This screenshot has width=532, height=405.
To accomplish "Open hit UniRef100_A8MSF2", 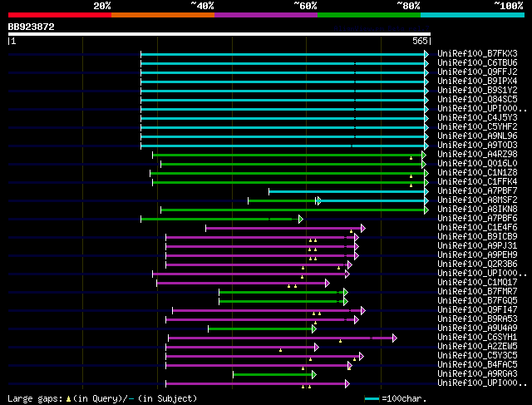I will (477, 200).
